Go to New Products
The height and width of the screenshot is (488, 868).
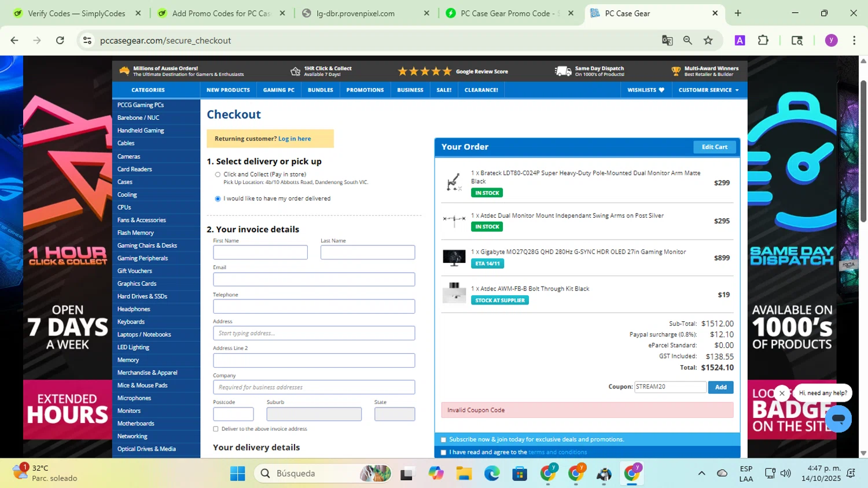[228, 90]
